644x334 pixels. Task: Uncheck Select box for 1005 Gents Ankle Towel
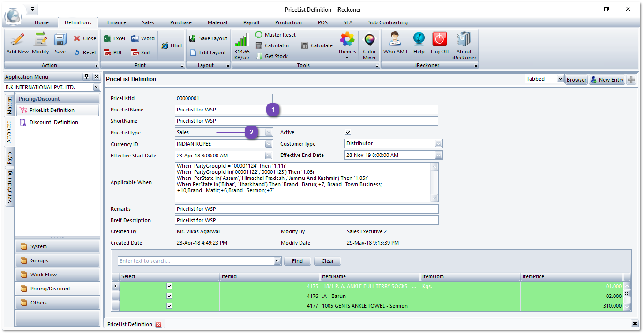click(x=169, y=306)
